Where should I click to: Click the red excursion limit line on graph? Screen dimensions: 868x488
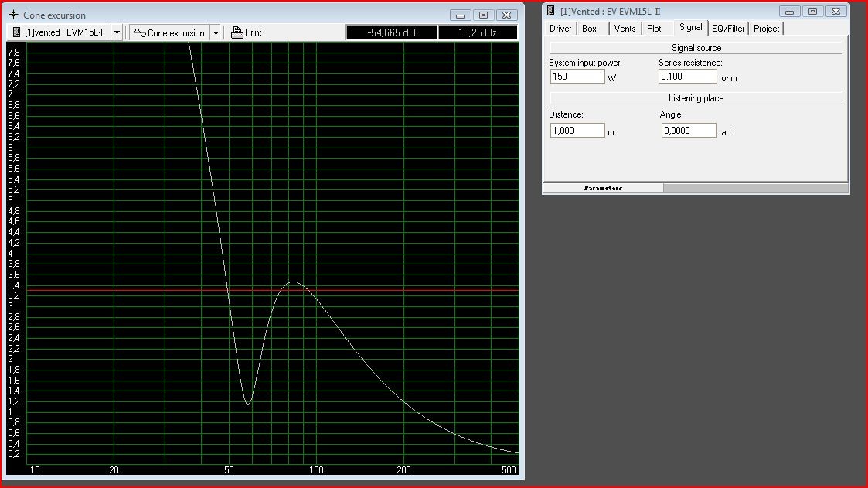[273, 290]
